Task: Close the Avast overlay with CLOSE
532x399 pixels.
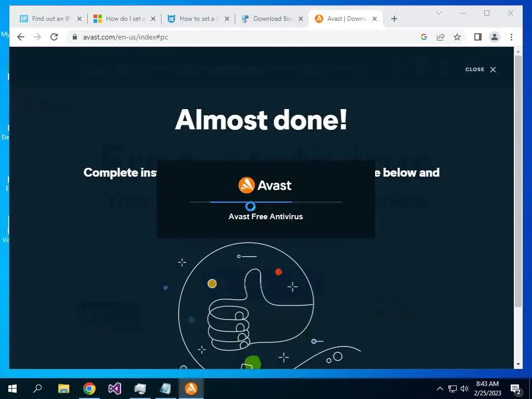Action: (481, 70)
